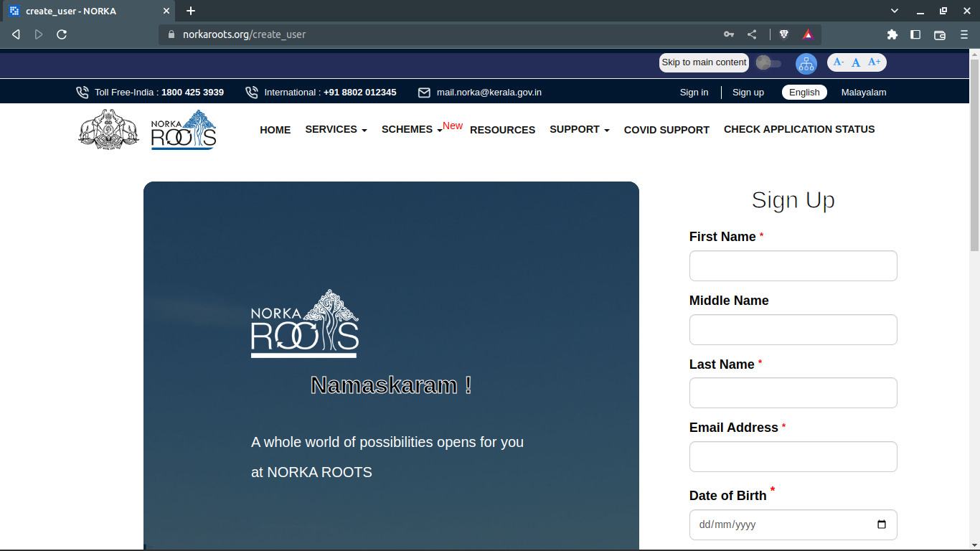The image size is (980, 551).
Task: Click the Last Name input field
Action: (793, 393)
